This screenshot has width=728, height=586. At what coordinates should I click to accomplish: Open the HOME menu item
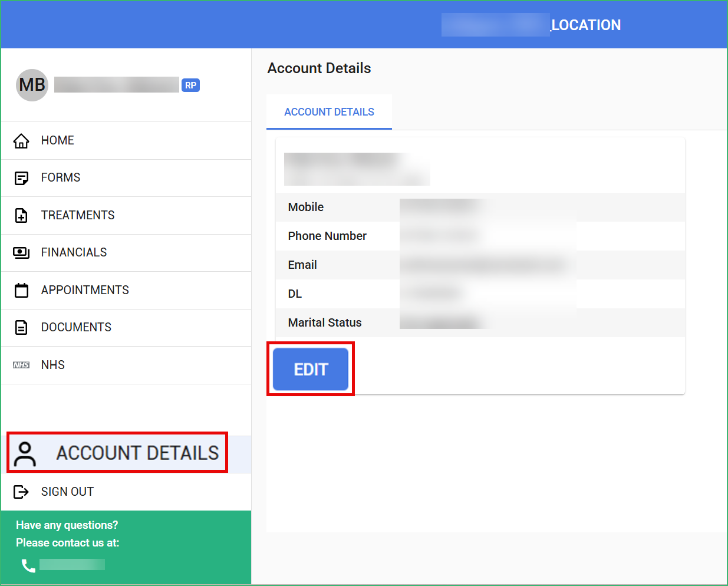point(126,140)
